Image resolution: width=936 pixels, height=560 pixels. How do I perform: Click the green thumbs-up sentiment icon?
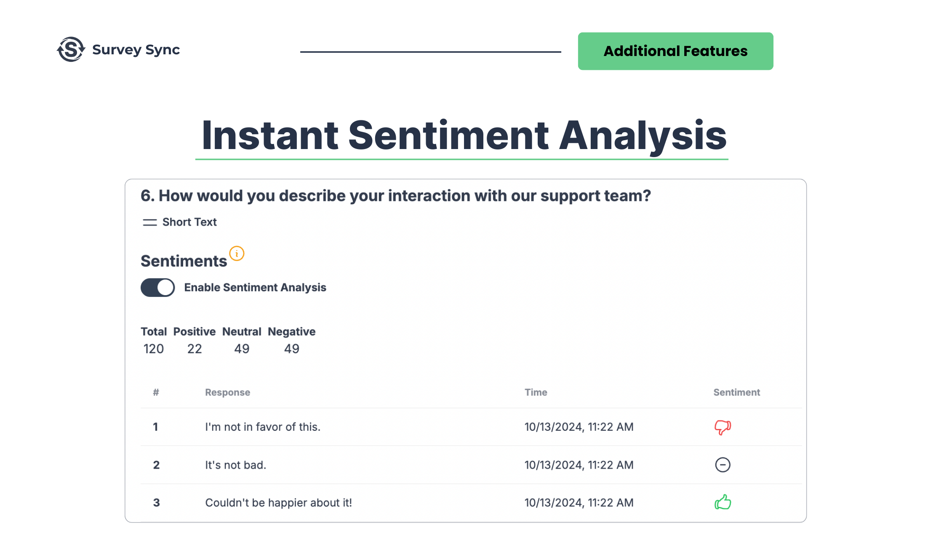point(723,502)
